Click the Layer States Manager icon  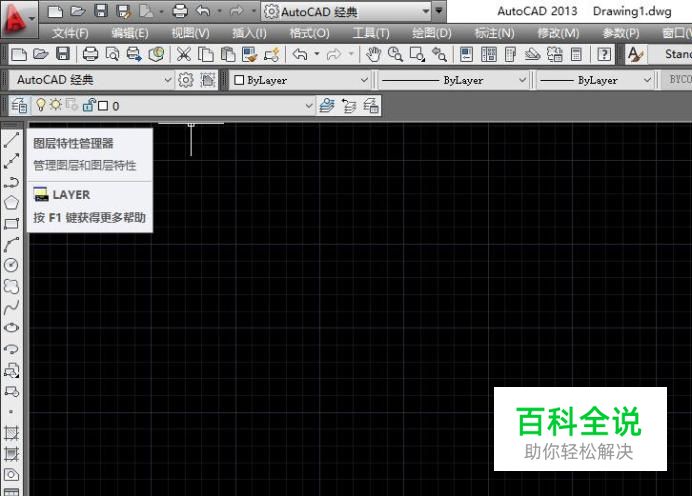tap(371, 106)
